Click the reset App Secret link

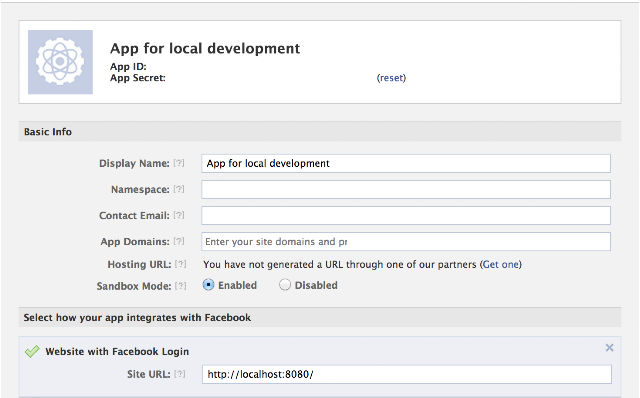pos(391,78)
